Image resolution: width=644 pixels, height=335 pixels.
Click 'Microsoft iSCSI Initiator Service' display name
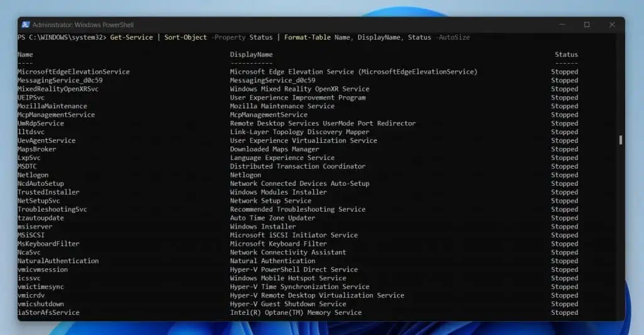click(294, 236)
